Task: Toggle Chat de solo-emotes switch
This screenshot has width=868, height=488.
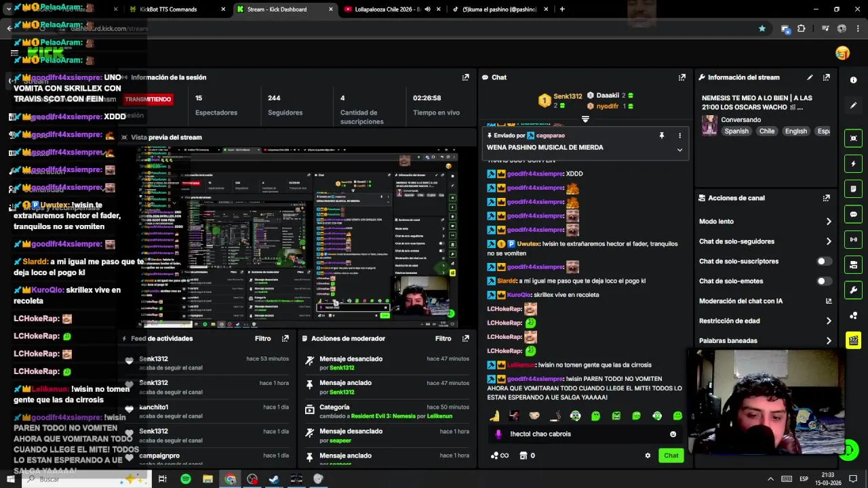Action: pos(824,281)
